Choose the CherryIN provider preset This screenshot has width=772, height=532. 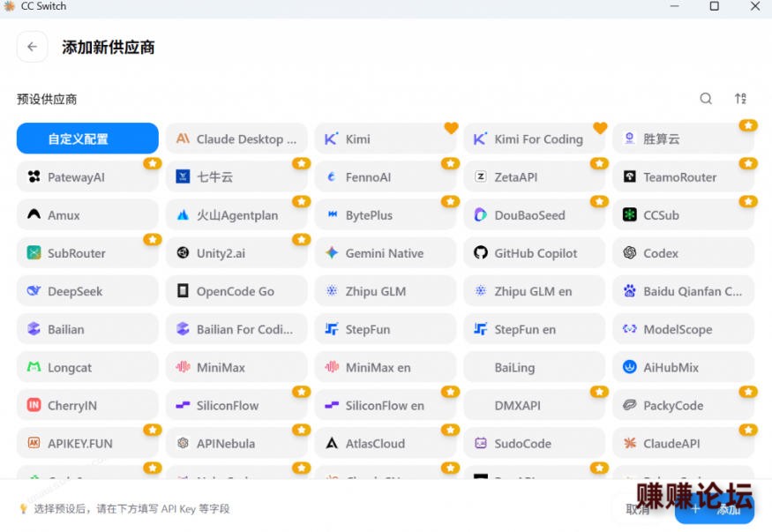[87, 406]
